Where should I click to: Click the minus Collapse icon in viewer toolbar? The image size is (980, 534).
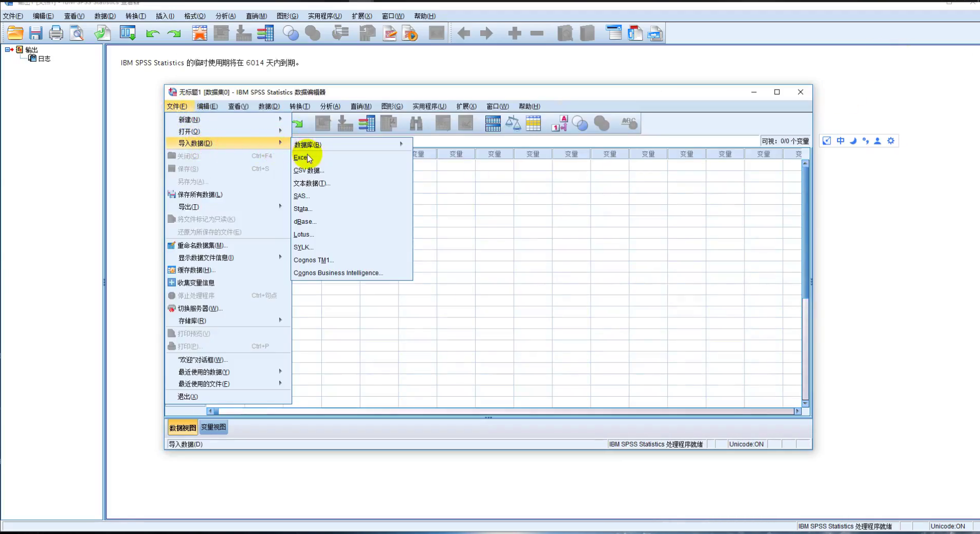click(x=537, y=34)
